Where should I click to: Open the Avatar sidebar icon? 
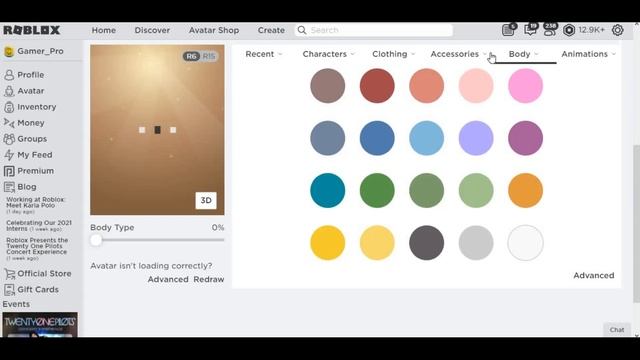[9, 91]
